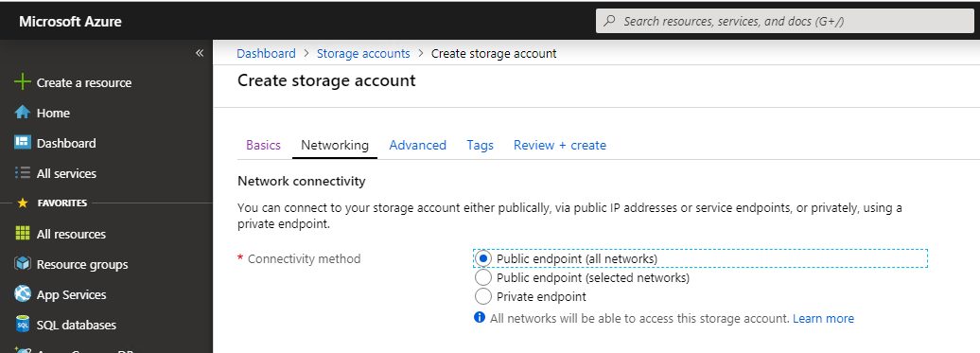
Task: Open the Networking tab
Action: point(334,145)
